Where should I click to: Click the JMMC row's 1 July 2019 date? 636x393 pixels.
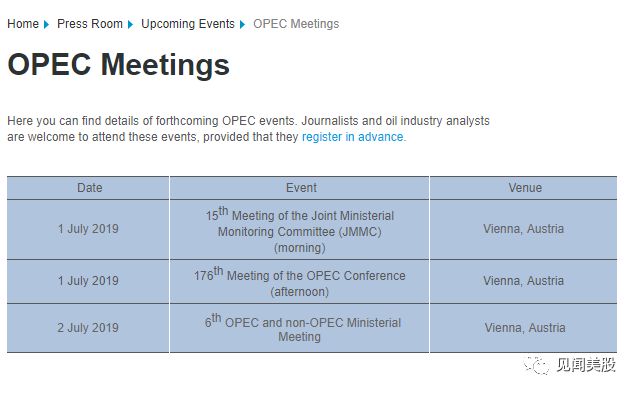click(x=88, y=229)
